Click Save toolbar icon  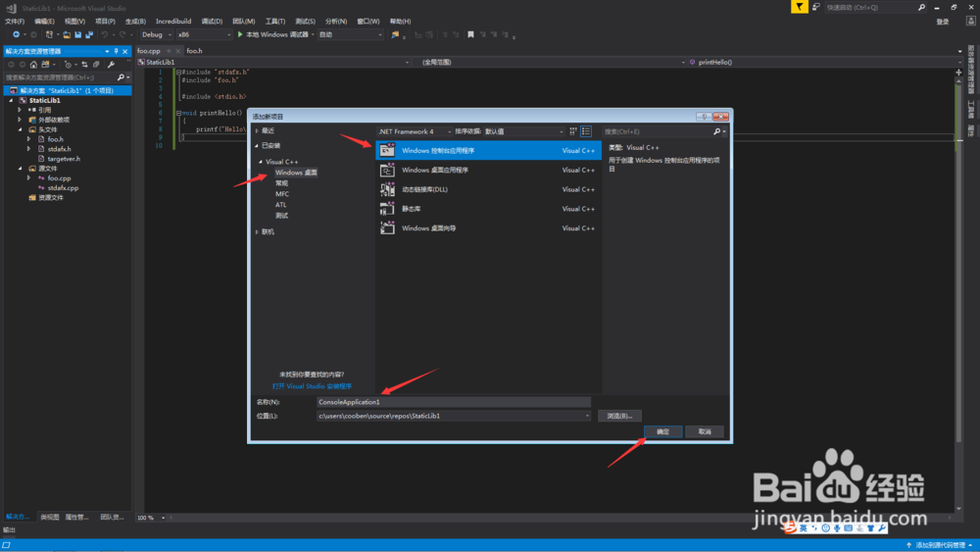78,35
